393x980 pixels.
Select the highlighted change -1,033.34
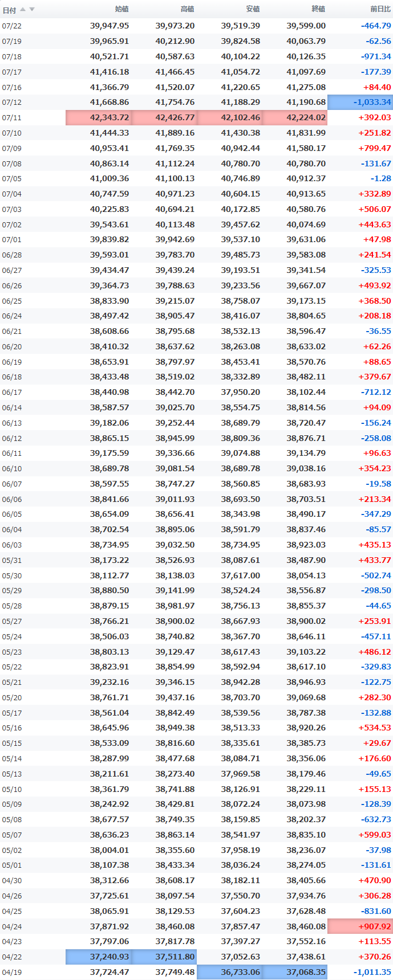[360, 102]
